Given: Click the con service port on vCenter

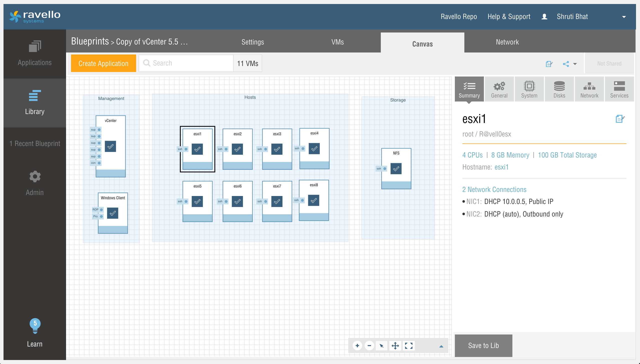Looking at the screenshot, I should 96,163.
